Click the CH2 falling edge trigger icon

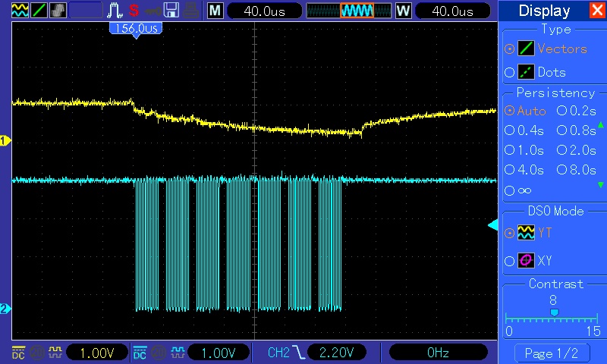tap(299, 352)
